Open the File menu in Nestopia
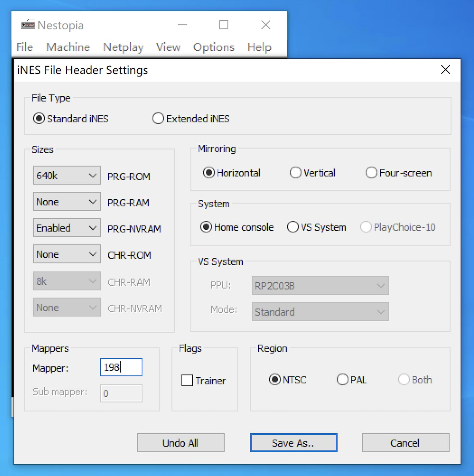The width and height of the screenshot is (474, 476). click(x=25, y=47)
